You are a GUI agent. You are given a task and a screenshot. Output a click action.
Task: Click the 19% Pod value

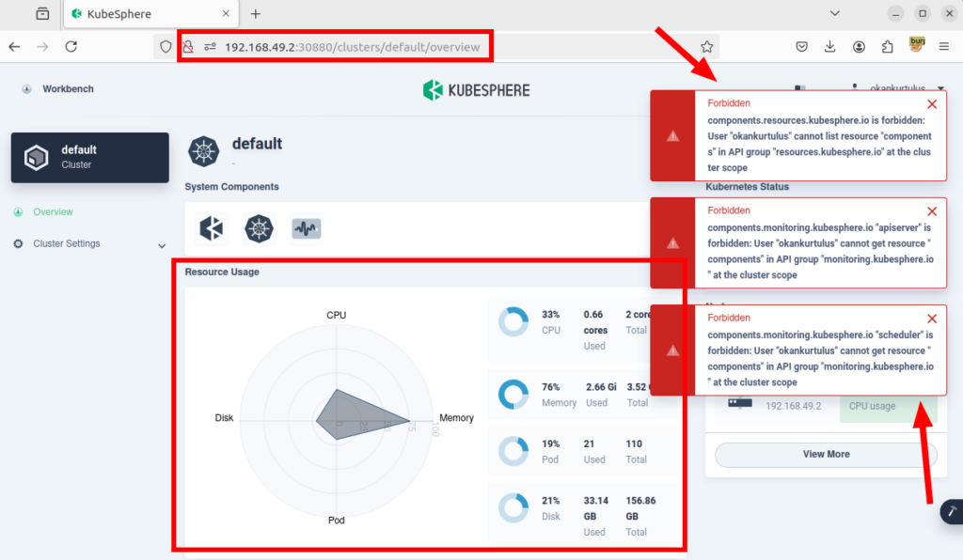tap(550, 444)
